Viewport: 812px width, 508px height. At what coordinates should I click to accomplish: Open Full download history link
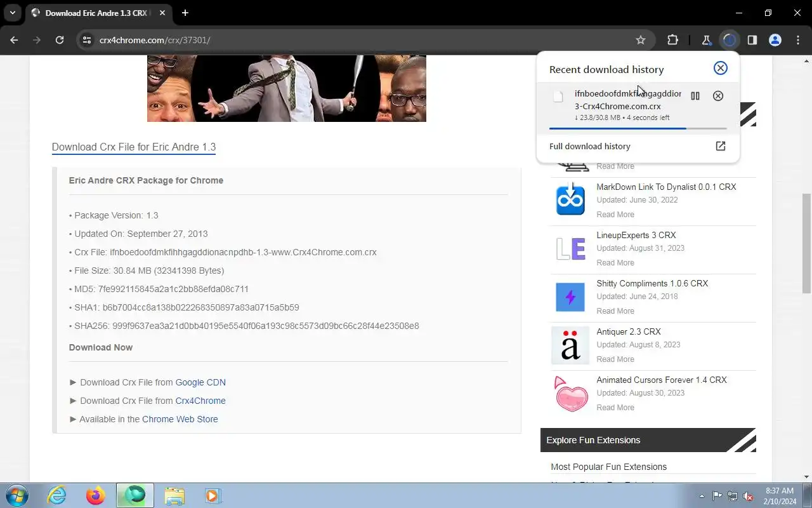coord(590,146)
